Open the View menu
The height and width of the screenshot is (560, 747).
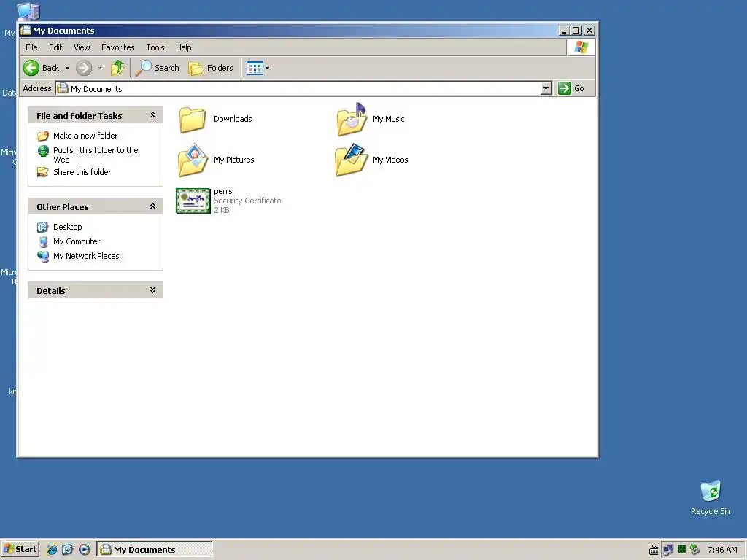pyautogui.click(x=82, y=47)
